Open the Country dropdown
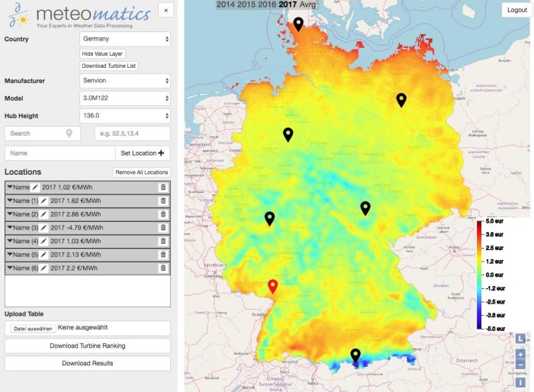Image resolution: width=534 pixels, height=392 pixels. click(124, 39)
